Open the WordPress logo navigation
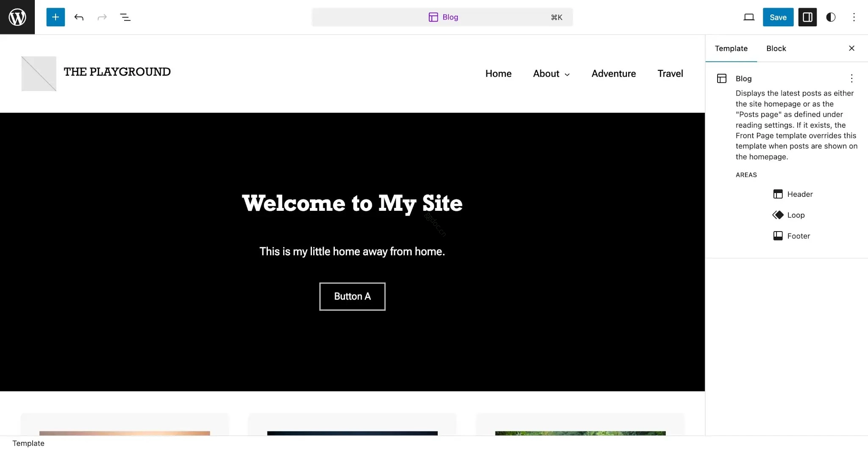The height and width of the screenshot is (450, 868). pos(17,17)
